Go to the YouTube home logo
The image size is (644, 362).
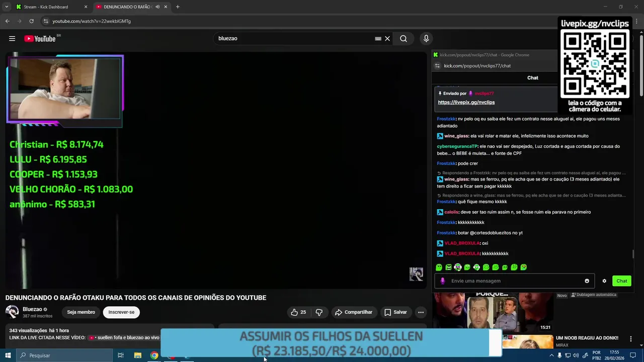40,39
